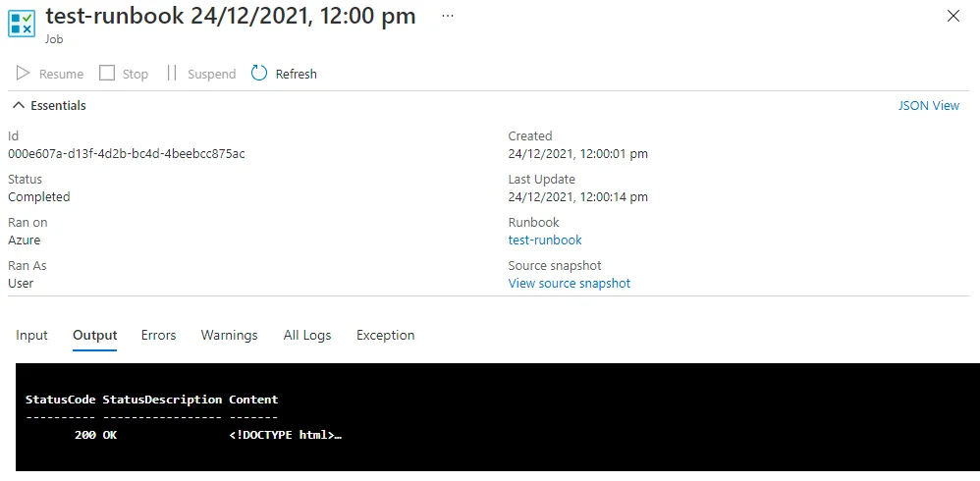The image size is (980, 481).
Task: Click the Resume play icon
Action: (23, 74)
